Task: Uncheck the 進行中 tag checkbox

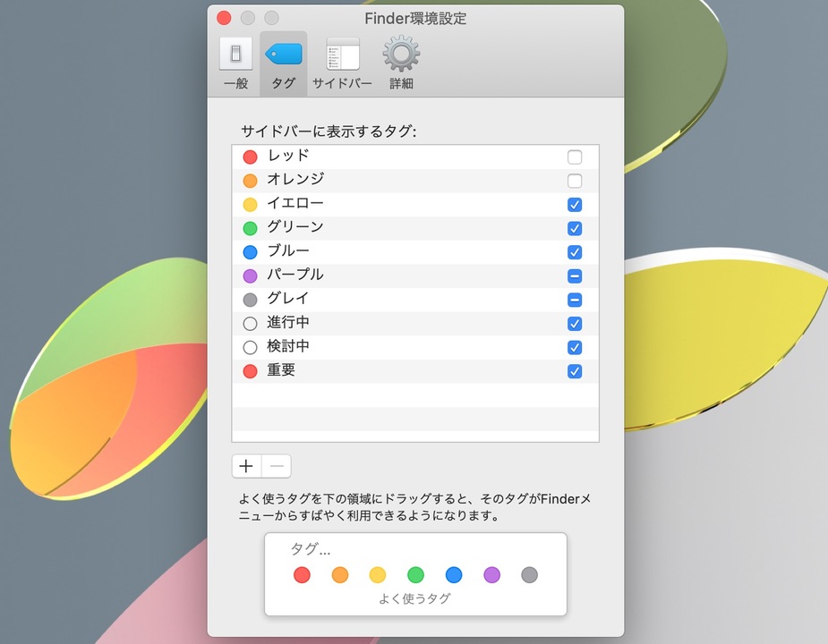Action: tap(575, 324)
